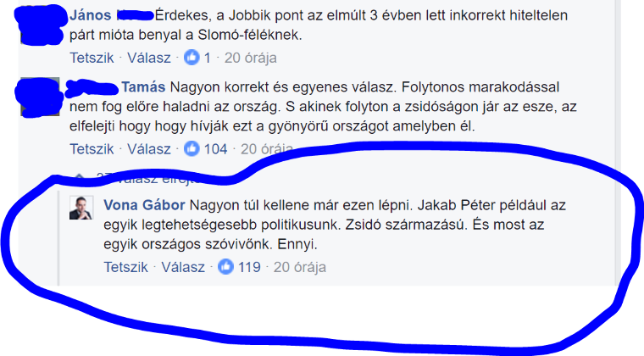Screen dimensions: 644x356
Task: Reply to János's comment via Válasz
Action: coord(148,58)
